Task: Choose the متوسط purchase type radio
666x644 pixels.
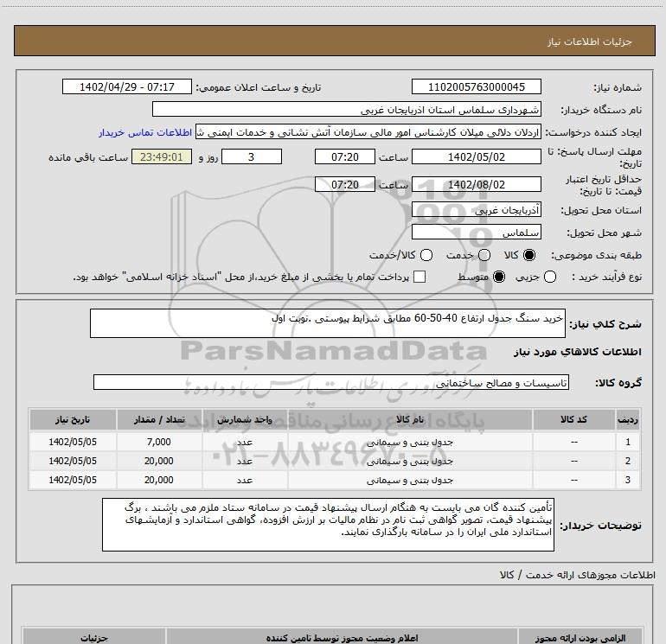Action: (x=499, y=277)
